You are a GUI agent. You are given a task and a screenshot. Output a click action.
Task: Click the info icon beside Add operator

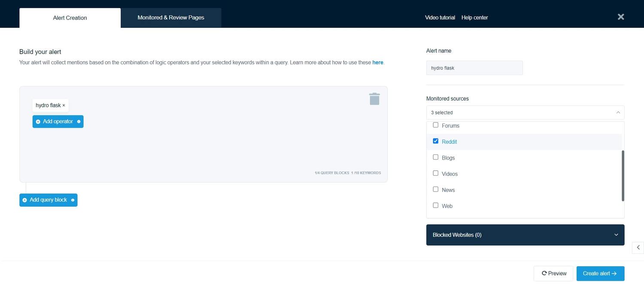click(79, 121)
